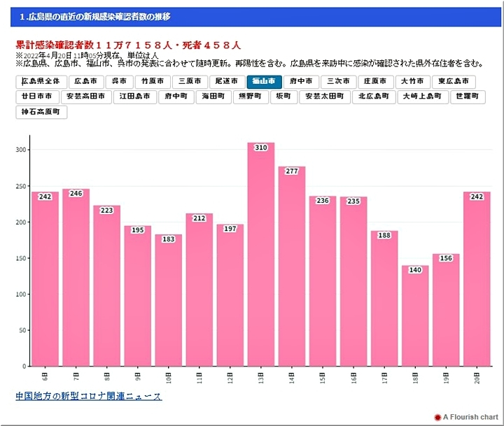Choose the 江田島市 filter button
Screen dimensions: 504x426
tap(135, 97)
